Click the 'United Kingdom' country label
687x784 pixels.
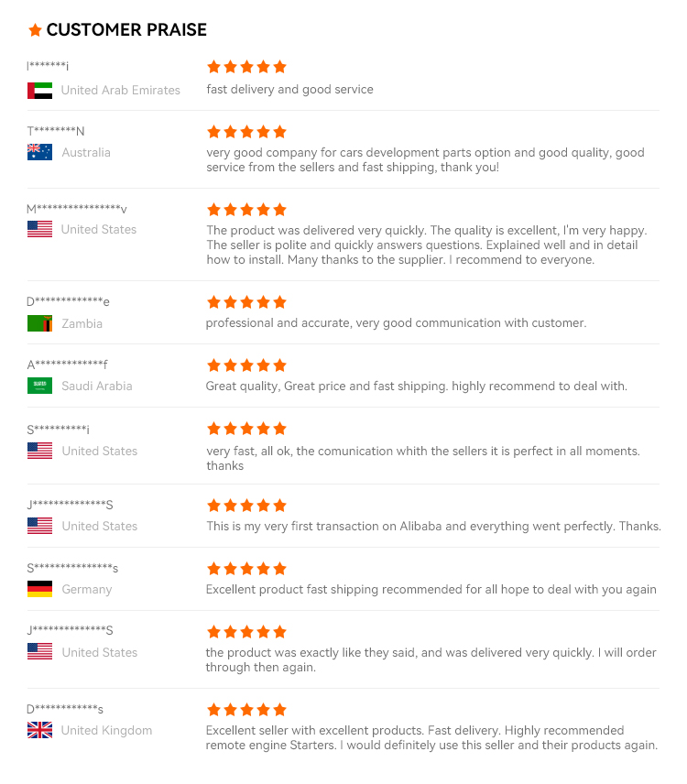tap(107, 730)
